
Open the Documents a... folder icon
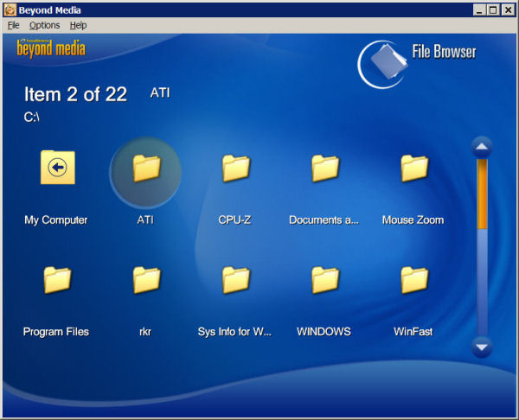point(325,169)
